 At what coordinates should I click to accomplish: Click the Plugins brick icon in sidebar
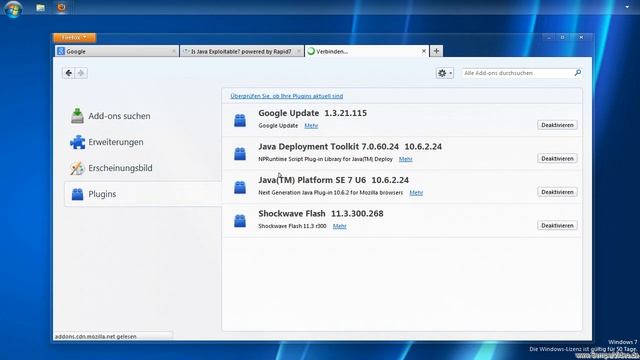[x=77, y=194]
